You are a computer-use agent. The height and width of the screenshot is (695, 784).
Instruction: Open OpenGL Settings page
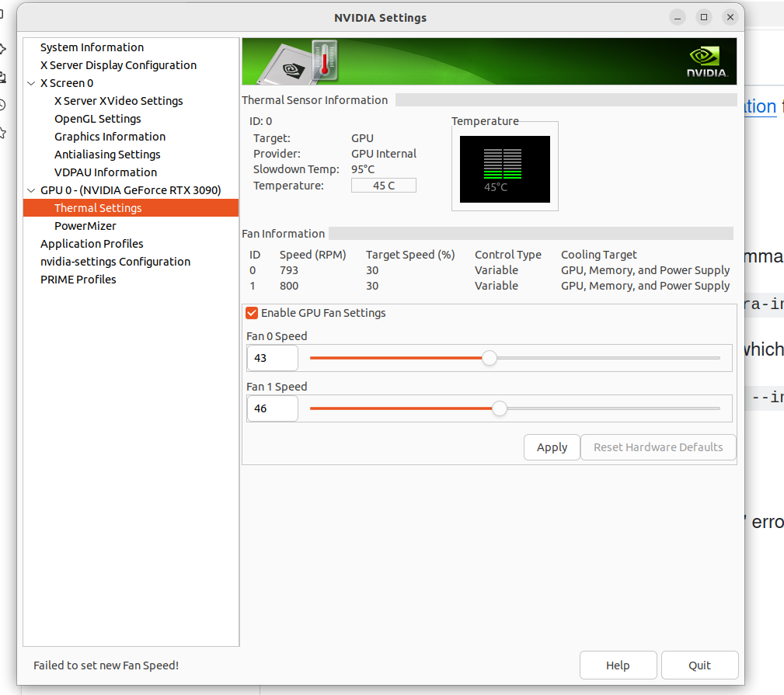click(97, 119)
